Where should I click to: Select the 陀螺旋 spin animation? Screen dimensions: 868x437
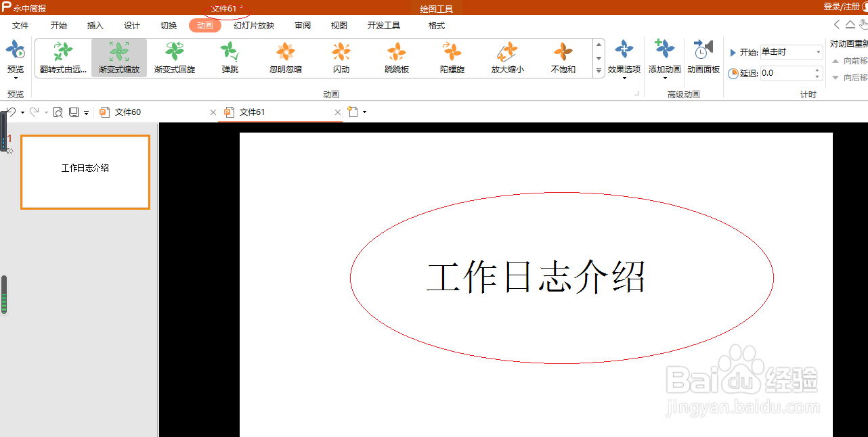coord(452,57)
